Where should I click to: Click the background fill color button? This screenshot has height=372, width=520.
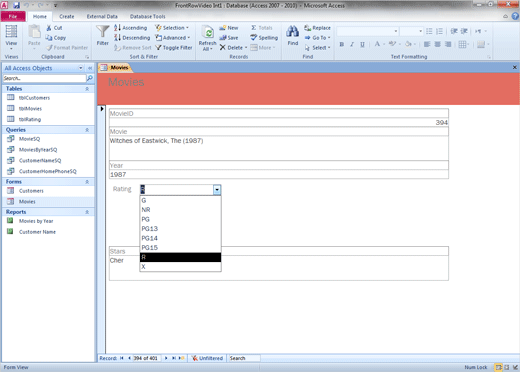[408, 44]
